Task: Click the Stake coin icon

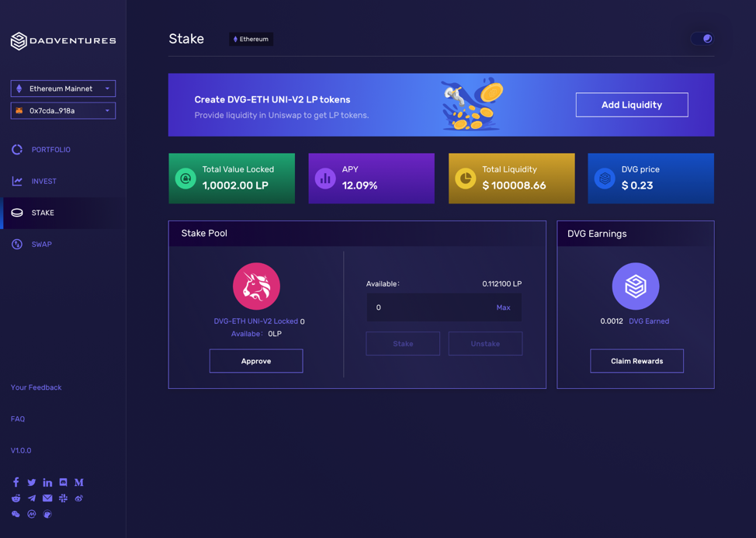Action: (17, 213)
